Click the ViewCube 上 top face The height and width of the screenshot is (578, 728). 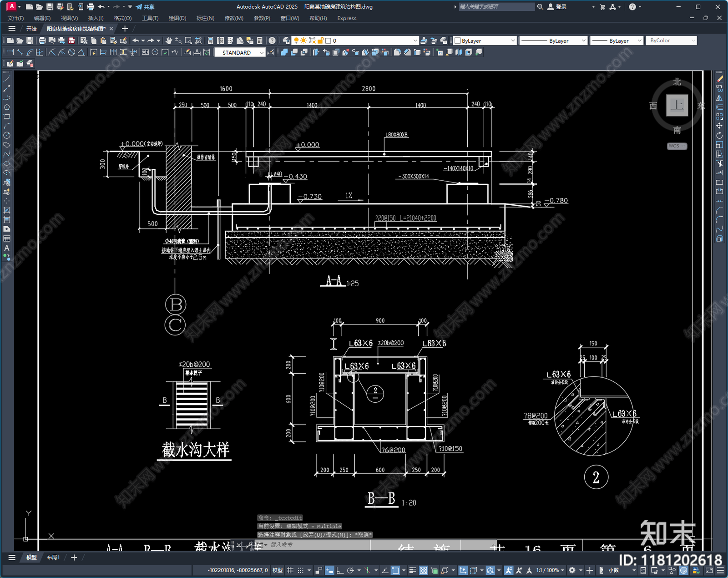tap(677, 106)
